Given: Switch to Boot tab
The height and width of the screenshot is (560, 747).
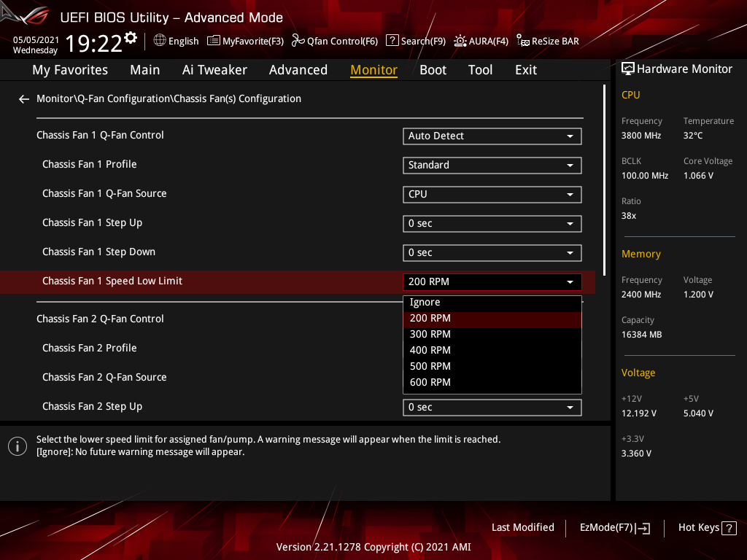Looking at the screenshot, I should [x=433, y=70].
